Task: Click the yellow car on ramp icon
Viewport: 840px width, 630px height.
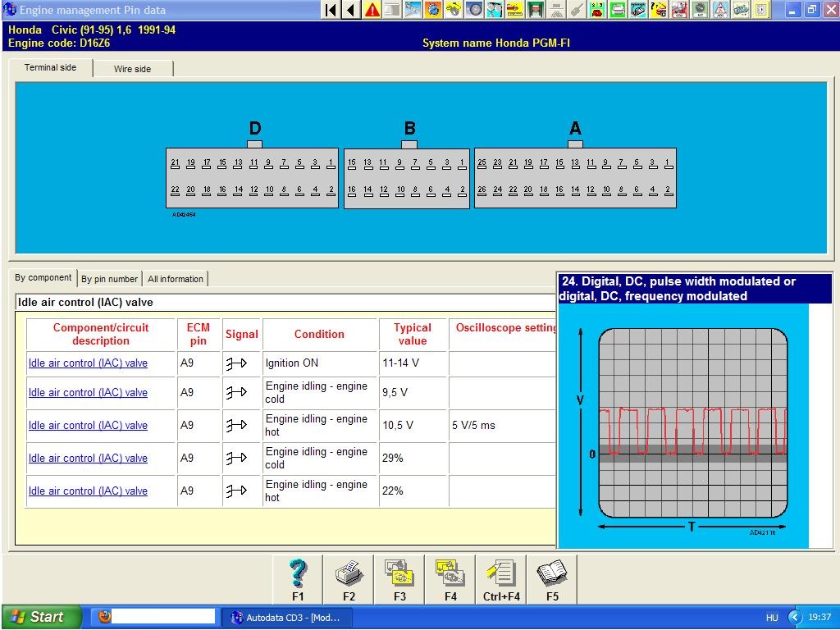Action: point(515,10)
